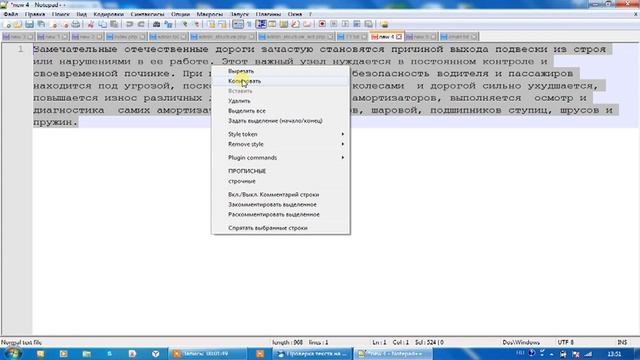Open the Проверка текста taskbar window
This screenshot has height=360, width=640.
click(312, 354)
